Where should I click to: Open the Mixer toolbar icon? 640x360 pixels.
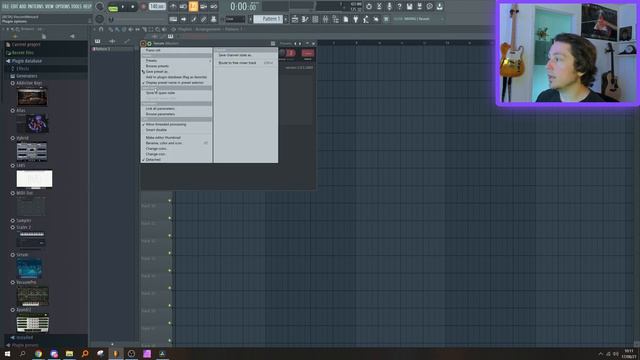coord(325,19)
